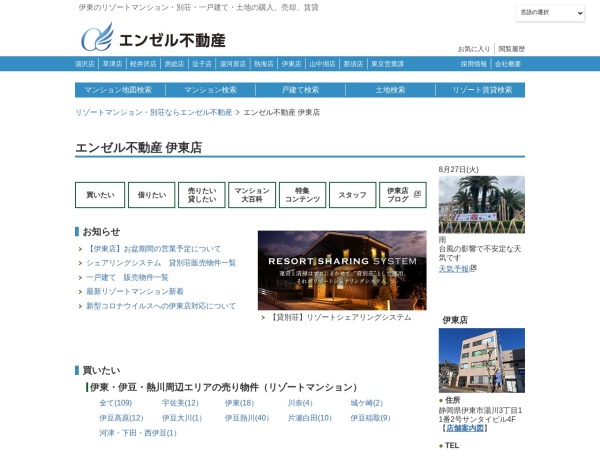Go to 逗子店 branch page

[x=202, y=64]
